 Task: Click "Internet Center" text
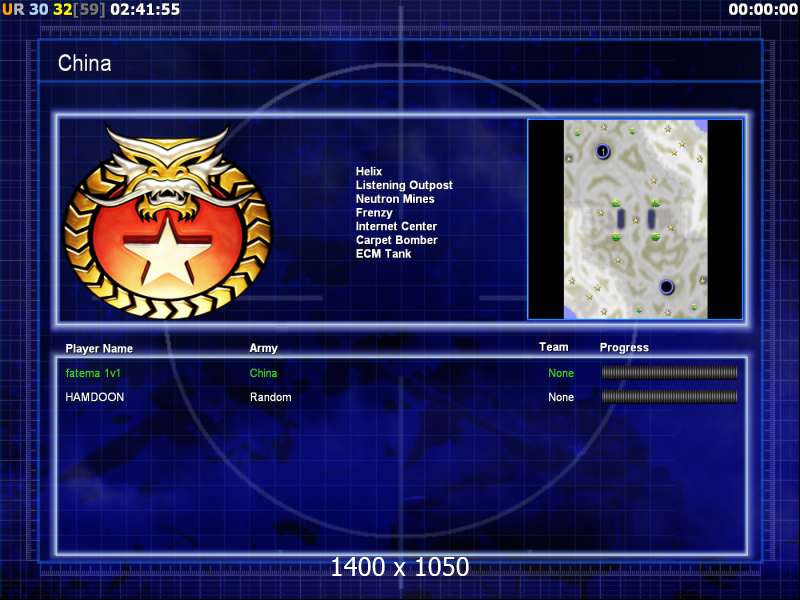click(x=396, y=226)
